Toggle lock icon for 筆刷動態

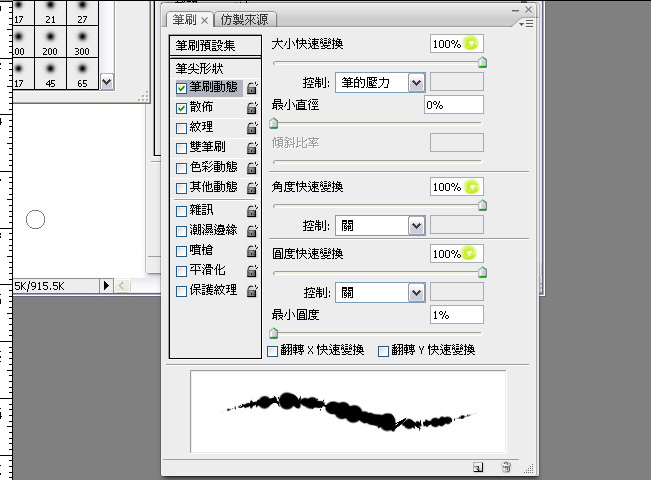[252, 88]
